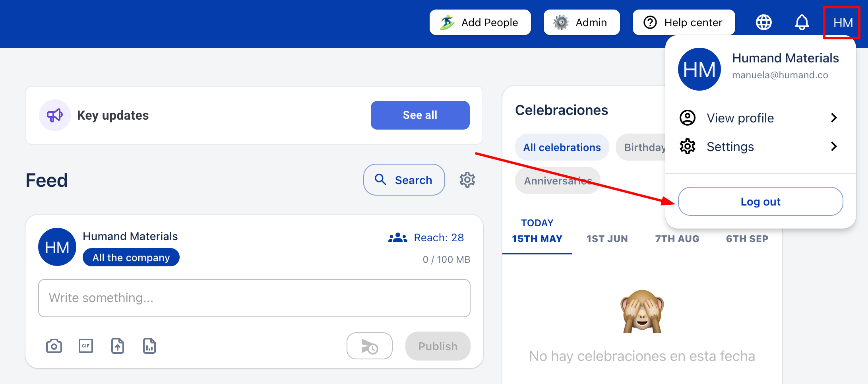
Task: Attach a photo with camera icon
Action: coord(54,346)
